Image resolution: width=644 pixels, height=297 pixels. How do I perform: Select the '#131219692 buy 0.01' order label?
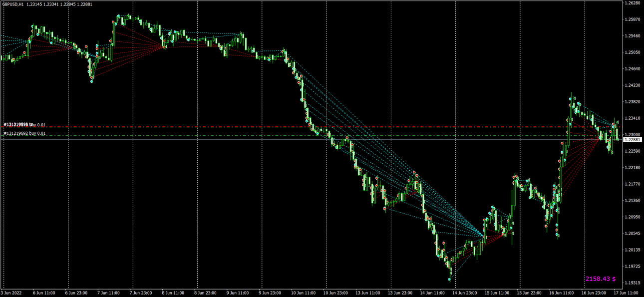click(x=24, y=133)
